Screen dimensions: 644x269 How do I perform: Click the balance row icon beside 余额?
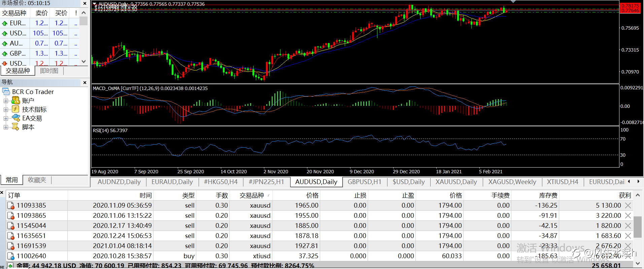pyautogui.click(x=10, y=266)
